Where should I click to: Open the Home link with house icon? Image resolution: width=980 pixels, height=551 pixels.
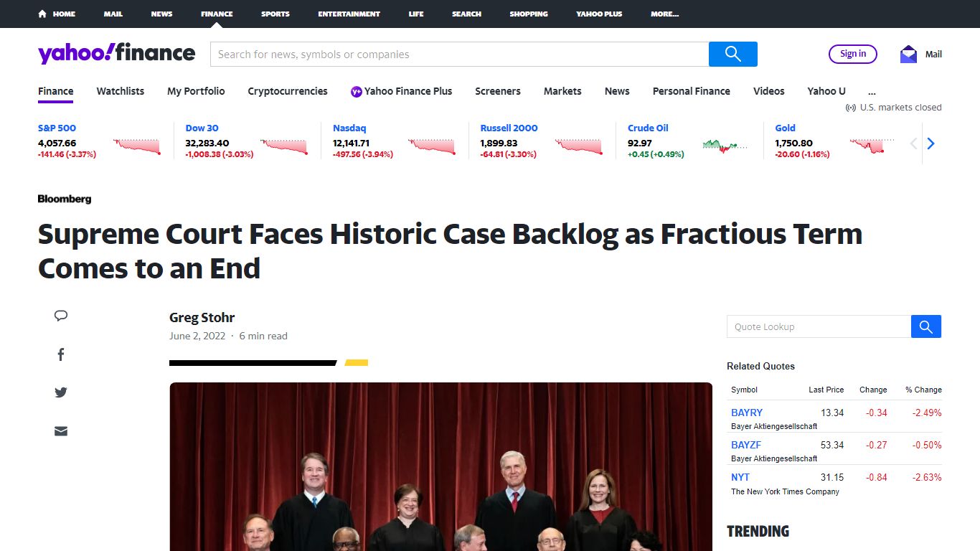57,14
